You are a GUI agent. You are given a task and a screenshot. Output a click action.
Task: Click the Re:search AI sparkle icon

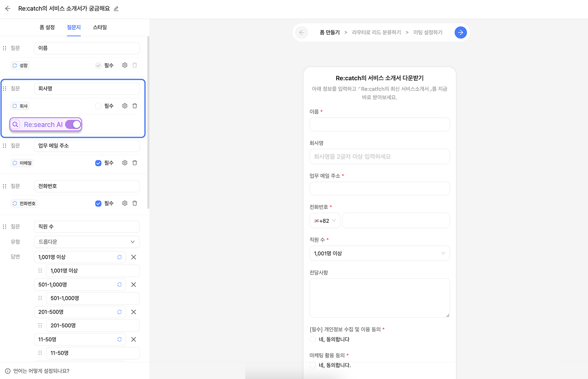point(15,124)
